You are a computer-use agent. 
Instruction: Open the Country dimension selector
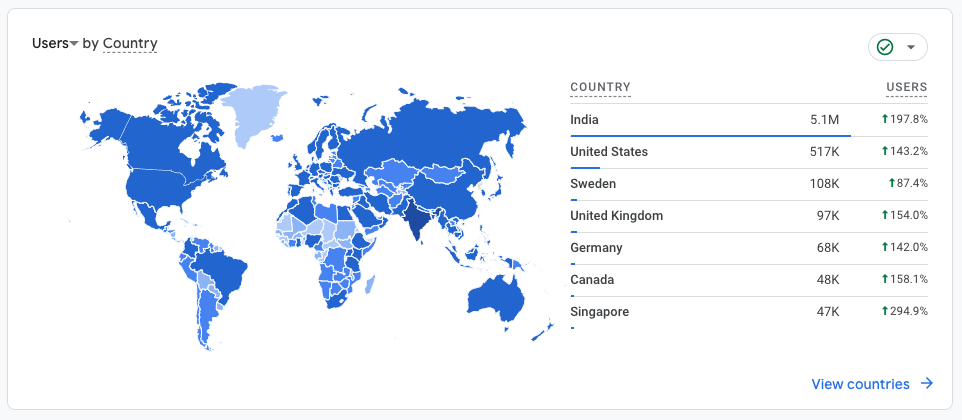tap(130, 43)
